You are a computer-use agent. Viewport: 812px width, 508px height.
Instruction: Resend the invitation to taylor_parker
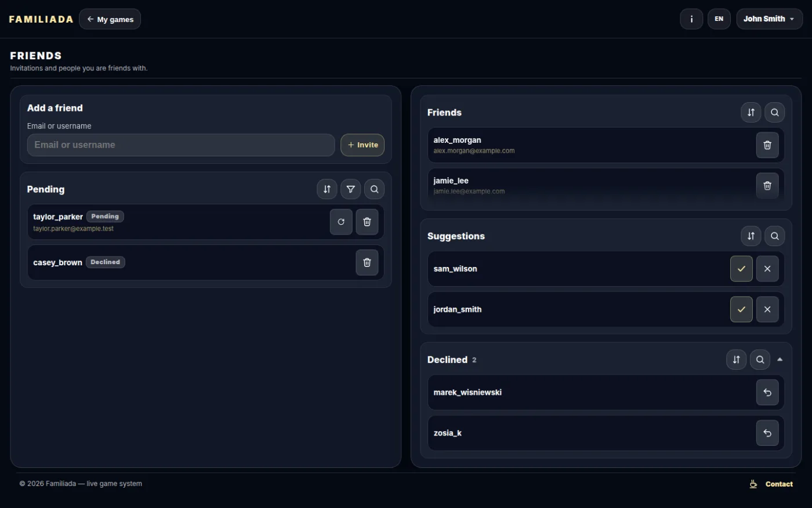[x=341, y=222]
